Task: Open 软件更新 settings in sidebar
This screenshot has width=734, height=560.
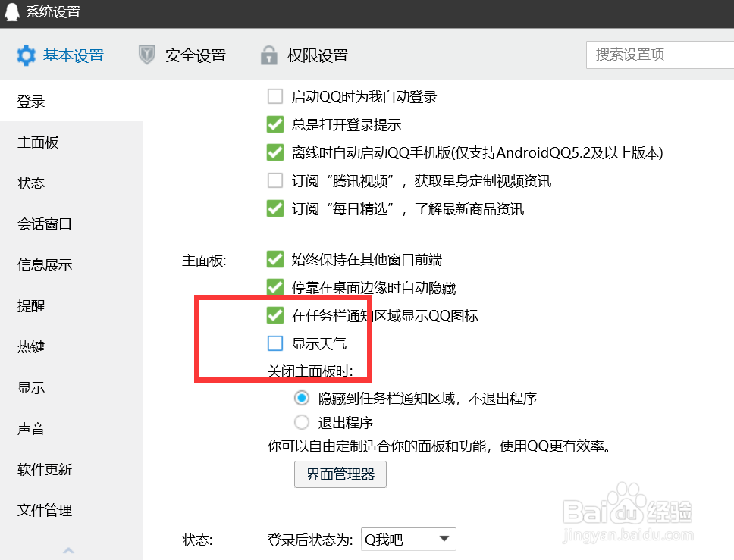Action: (x=45, y=469)
